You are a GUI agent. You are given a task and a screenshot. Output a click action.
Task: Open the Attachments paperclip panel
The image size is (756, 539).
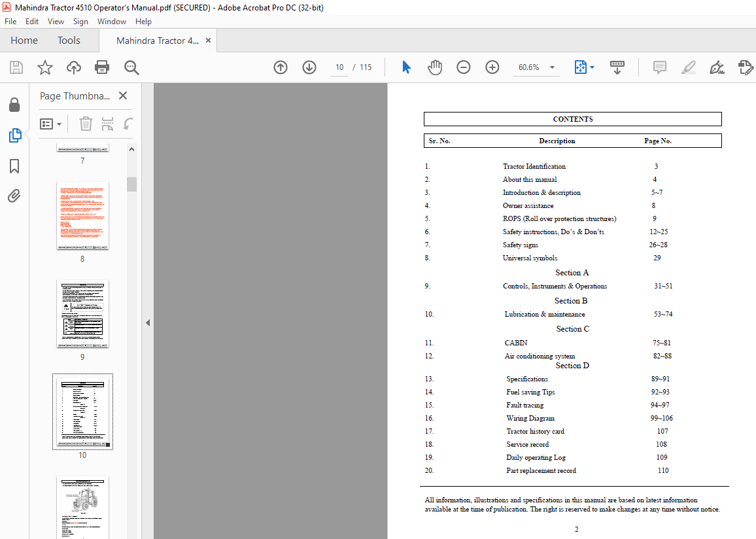coord(14,196)
